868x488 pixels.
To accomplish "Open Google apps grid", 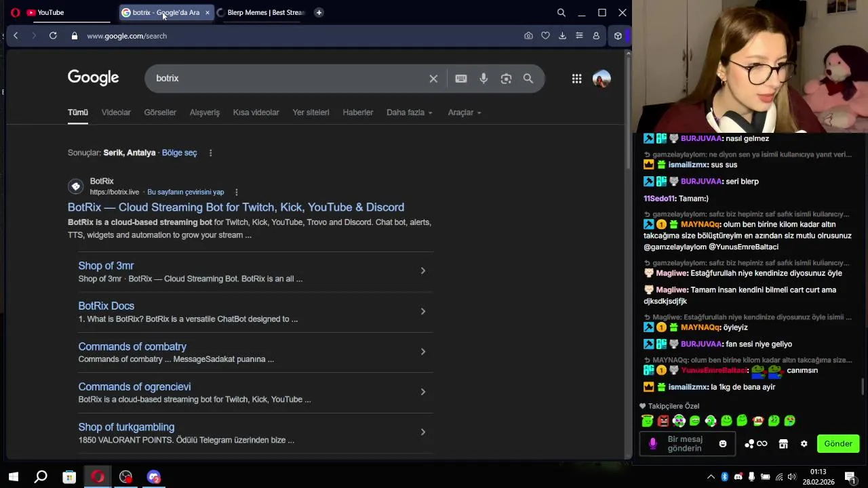I will coord(576,79).
